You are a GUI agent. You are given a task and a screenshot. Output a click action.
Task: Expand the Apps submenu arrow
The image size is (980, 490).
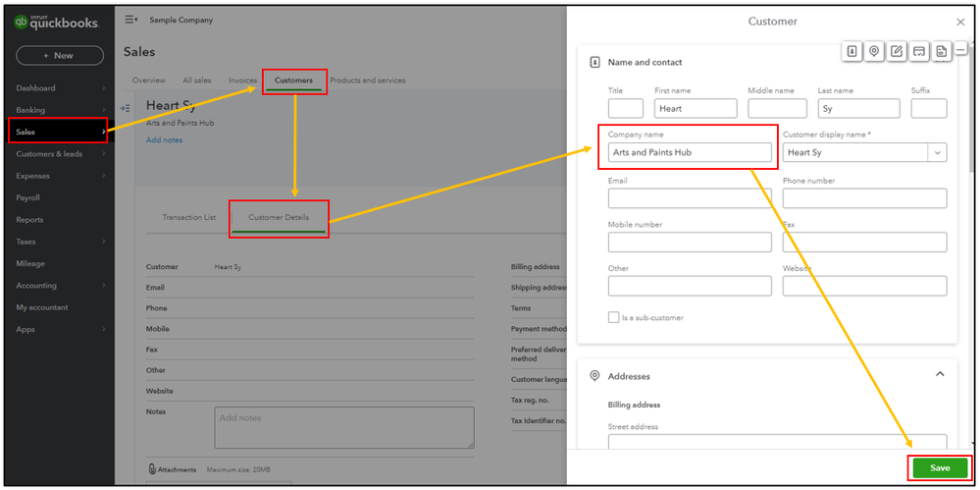pyautogui.click(x=104, y=329)
